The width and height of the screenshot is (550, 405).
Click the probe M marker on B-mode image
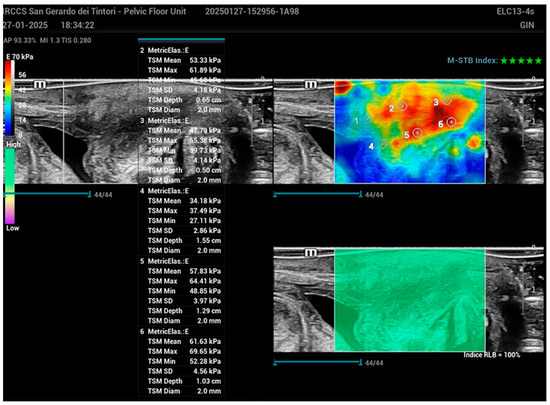(x=40, y=85)
